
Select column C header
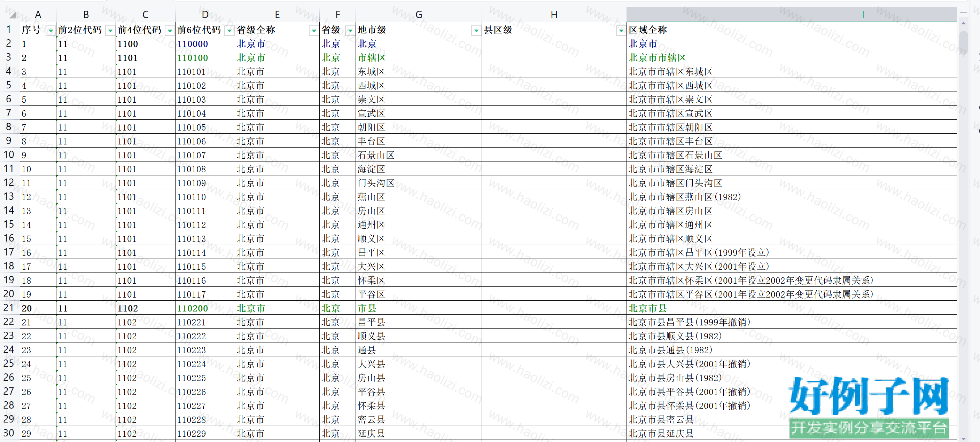146,14
